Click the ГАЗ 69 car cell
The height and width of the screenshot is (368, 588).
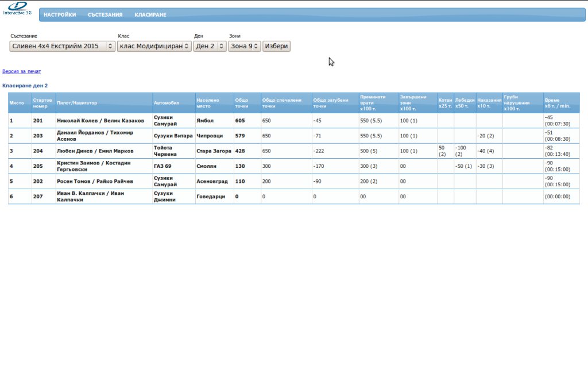[x=163, y=166]
